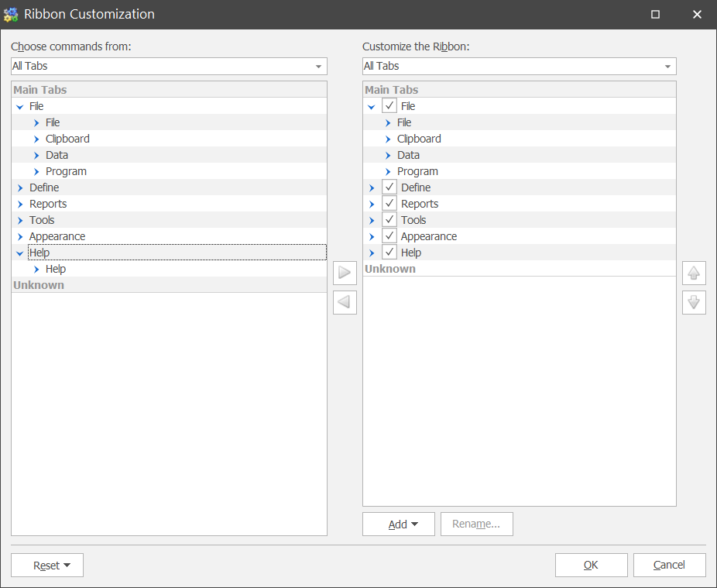
Task: Disable the Appearance tab checkbox
Action: (x=389, y=236)
